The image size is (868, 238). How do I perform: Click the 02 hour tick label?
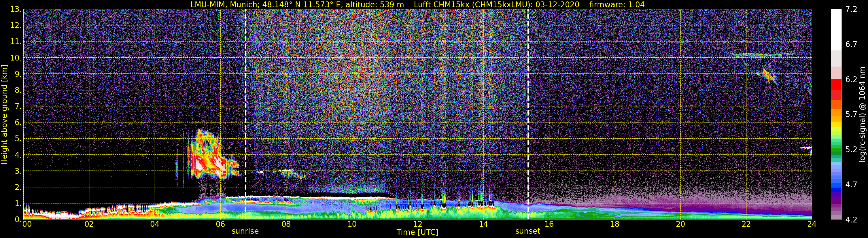(89, 224)
